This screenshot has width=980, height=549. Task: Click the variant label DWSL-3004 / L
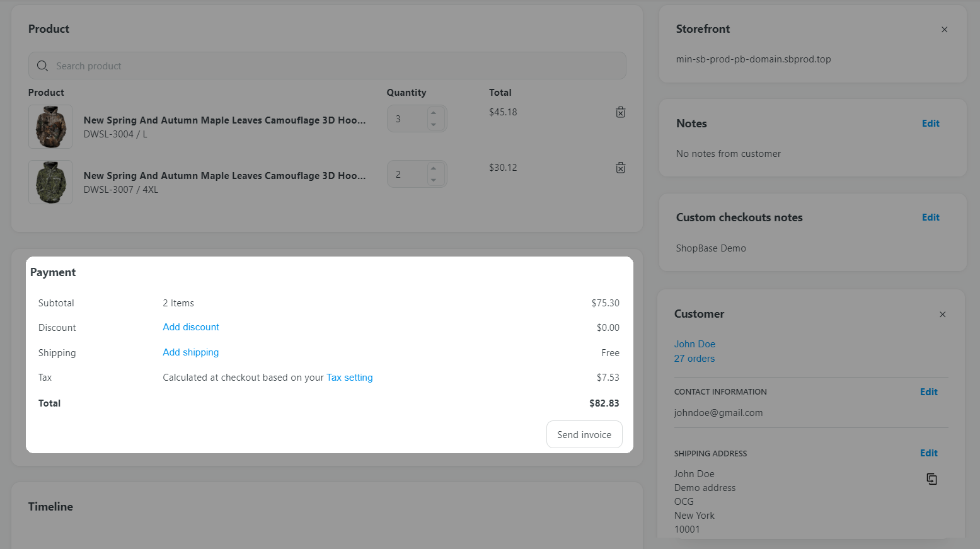coord(115,134)
